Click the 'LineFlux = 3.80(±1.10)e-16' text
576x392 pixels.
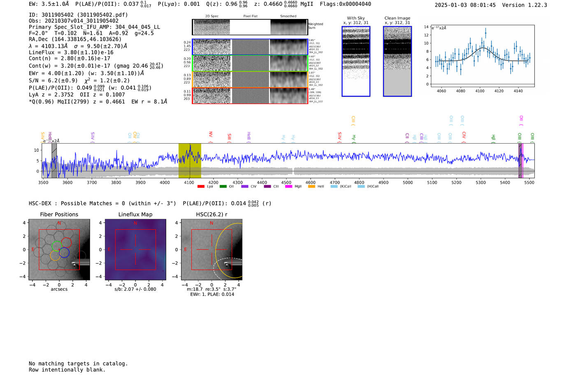point(71,53)
